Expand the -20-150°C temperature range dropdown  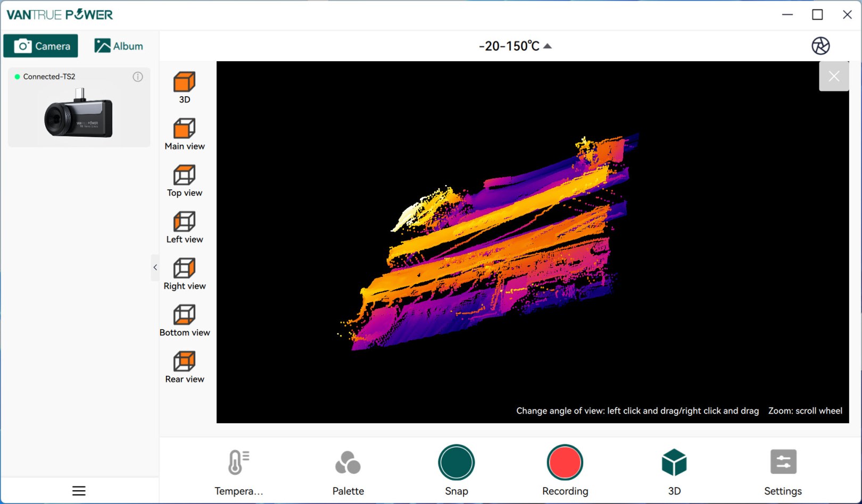[515, 46]
